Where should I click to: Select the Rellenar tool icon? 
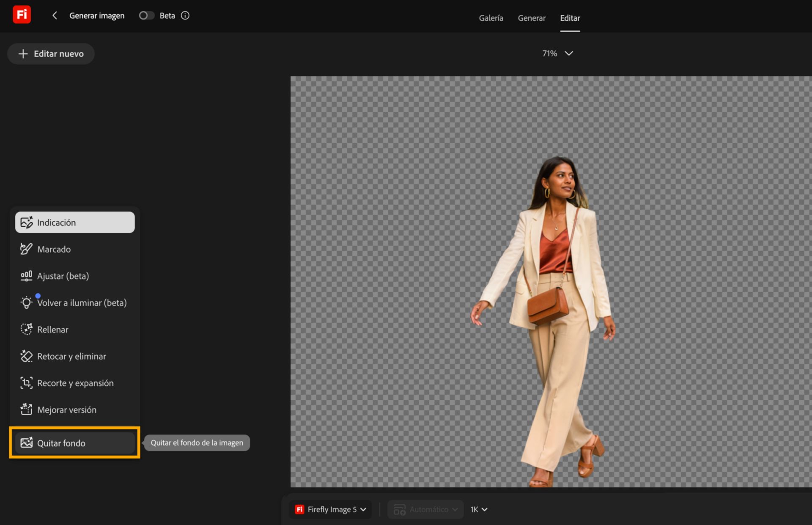[26, 329]
